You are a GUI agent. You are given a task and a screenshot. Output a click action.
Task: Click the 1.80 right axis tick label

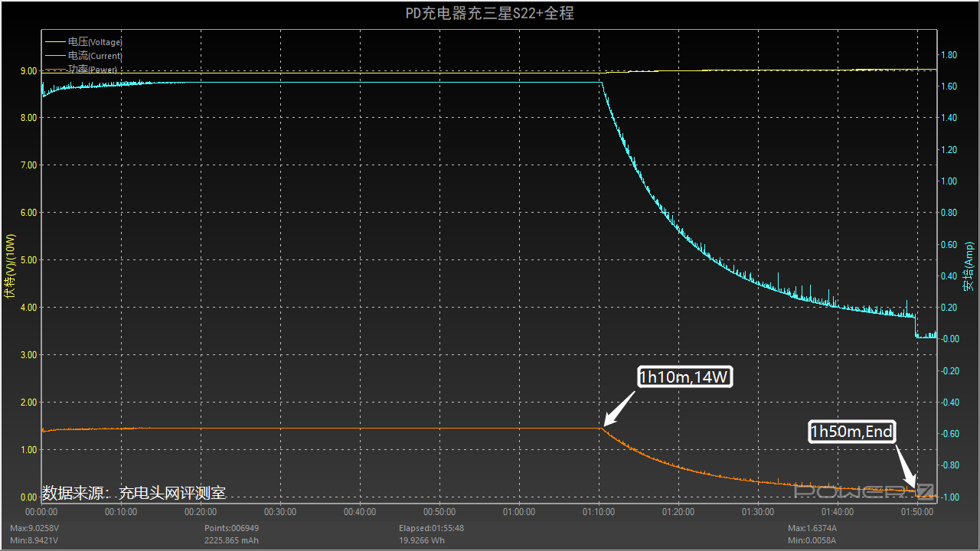coord(949,55)
